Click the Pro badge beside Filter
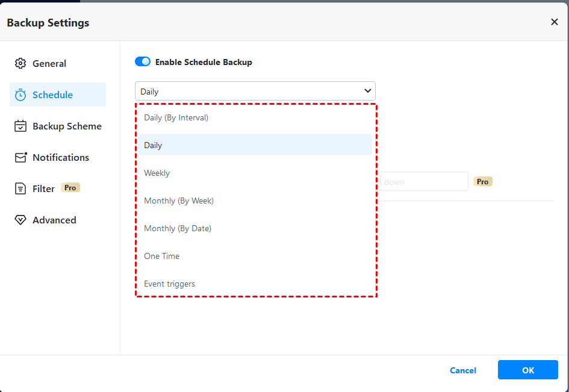This screenshot has height=392, width=569. [x=70, y=188]
